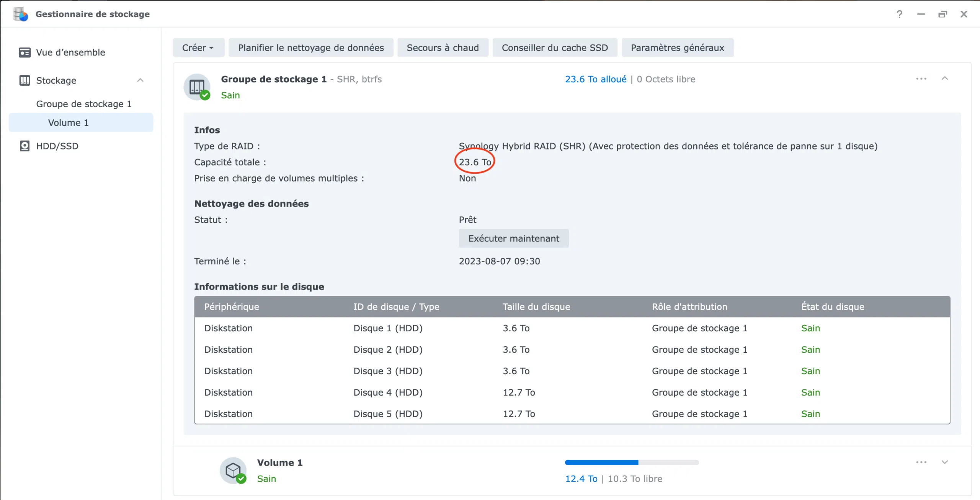980x500 pixels.
Task: Collapse the Stockage sidebar section
Action: click(140, 80)
